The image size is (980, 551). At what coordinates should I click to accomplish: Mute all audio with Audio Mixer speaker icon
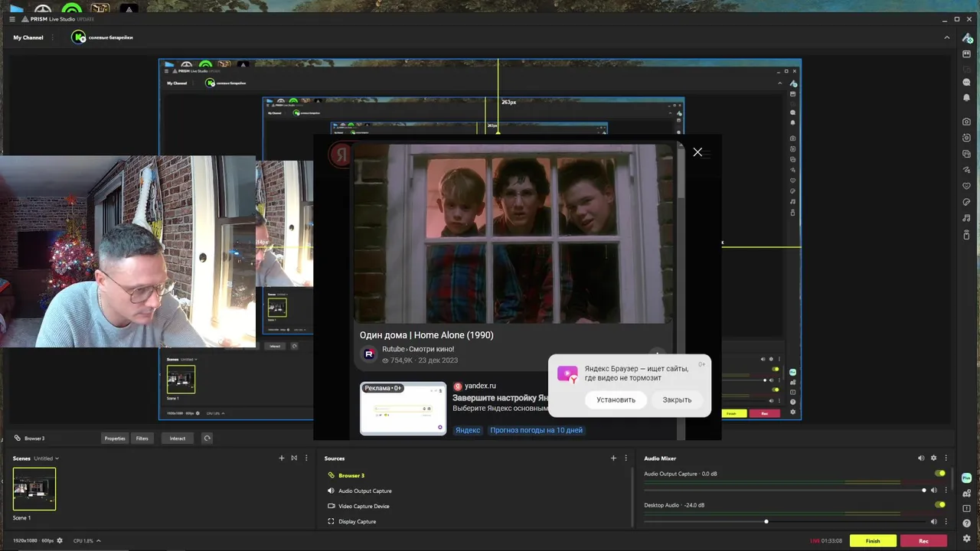921,458
